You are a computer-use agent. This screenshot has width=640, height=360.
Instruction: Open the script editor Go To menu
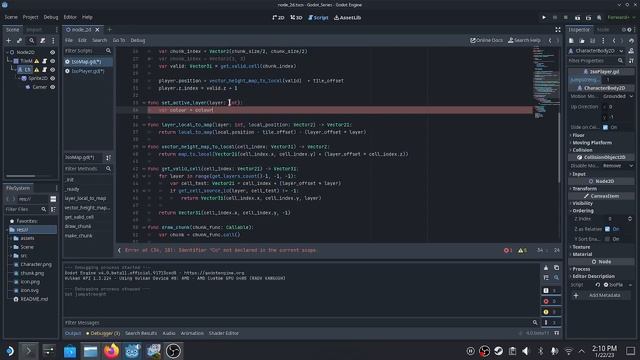coord(119,40)
